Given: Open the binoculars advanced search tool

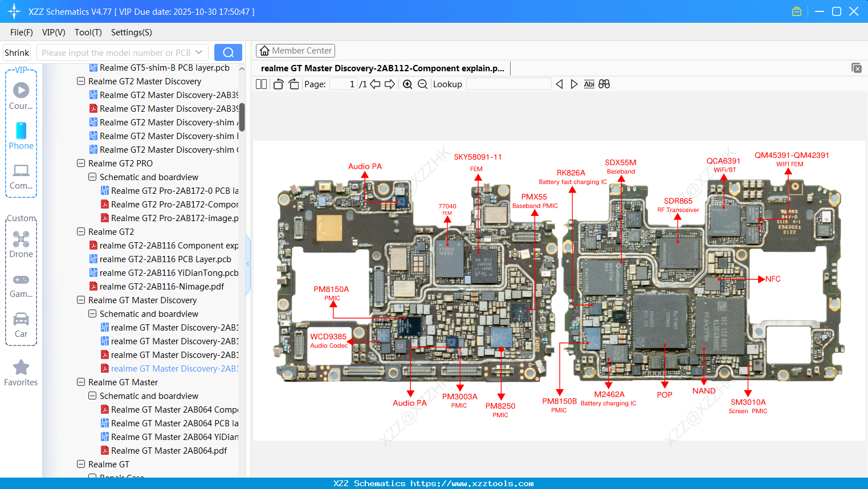Looking at the screenshot, I should [604, 84].
